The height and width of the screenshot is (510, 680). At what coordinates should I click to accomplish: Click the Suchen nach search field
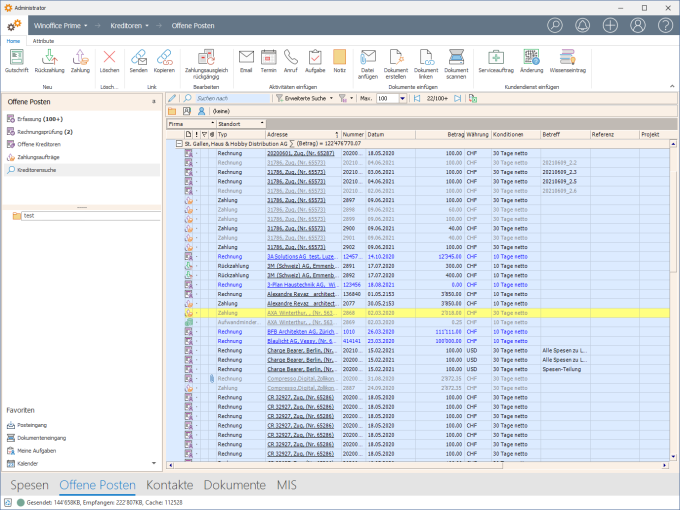click(232, 99)
